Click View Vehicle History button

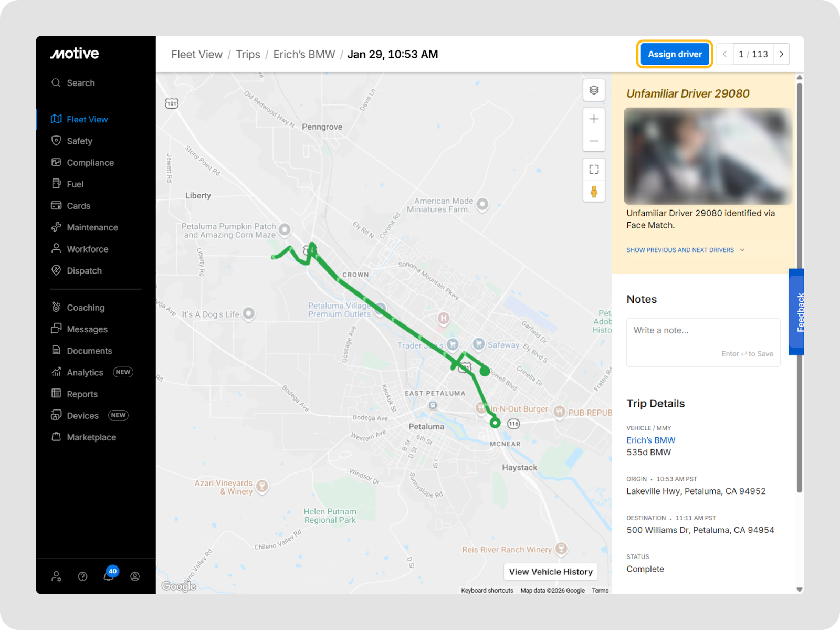[x=551, y=572]
